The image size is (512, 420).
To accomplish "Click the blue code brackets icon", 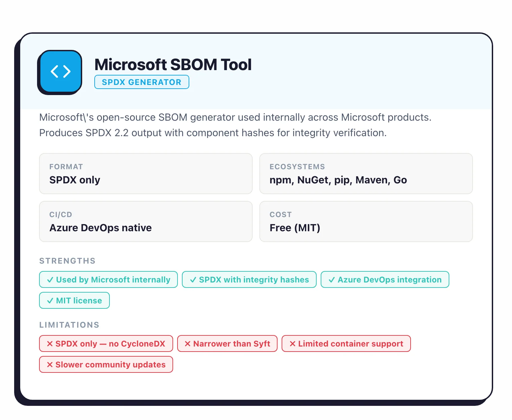I will click(x=60, y=71).
